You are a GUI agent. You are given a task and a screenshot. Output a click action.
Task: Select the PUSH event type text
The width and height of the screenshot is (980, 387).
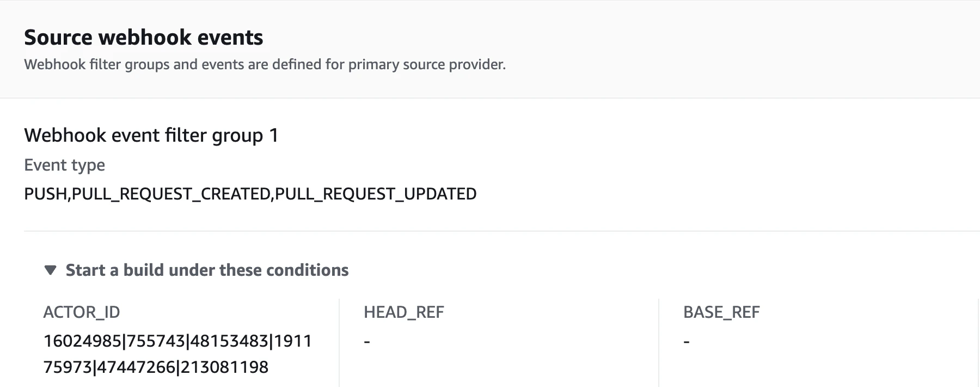click(x=46, y=194)
